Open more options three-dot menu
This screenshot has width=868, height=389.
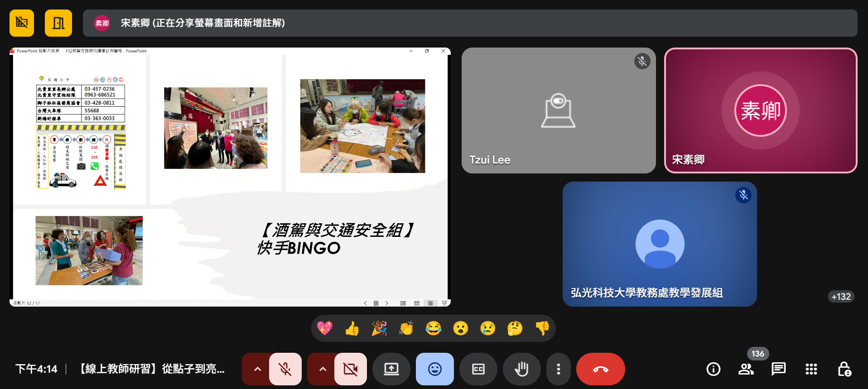(558, 369)
